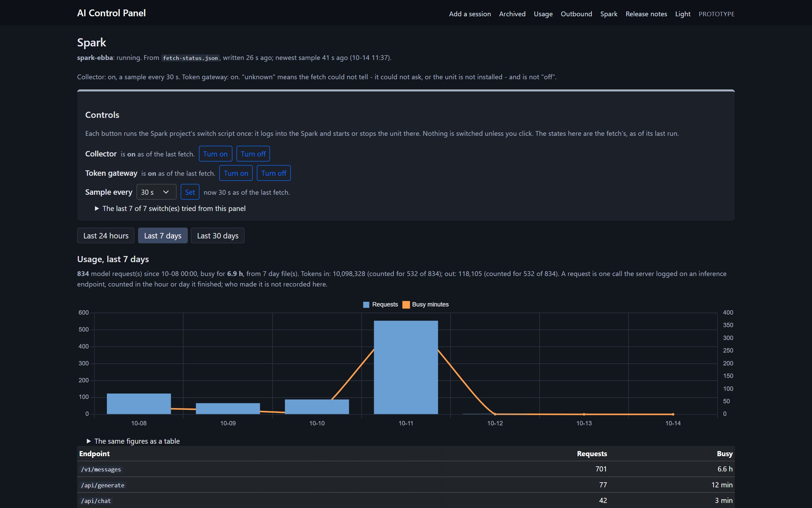Click the 10-12 x-axis date label
812x508 pixels.
click(495, 423)
